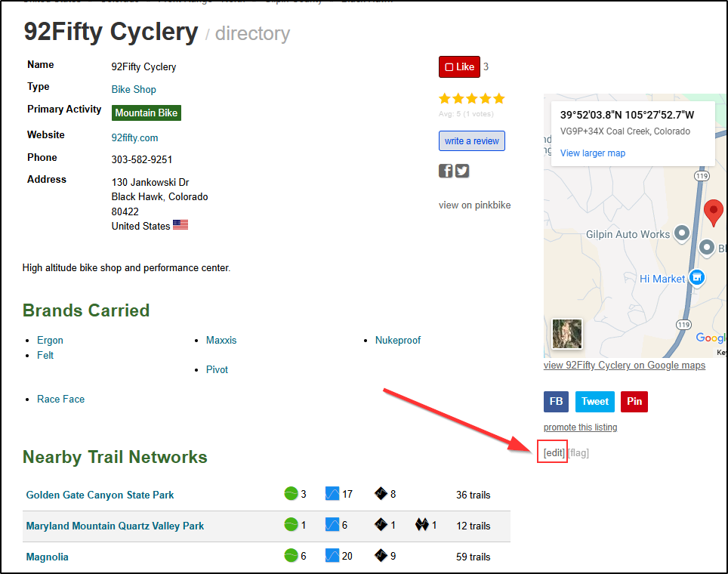The width and height of the screenshot is (728, 574).
Task: Flag this listing with the flag link
Action: pos(578,452)
